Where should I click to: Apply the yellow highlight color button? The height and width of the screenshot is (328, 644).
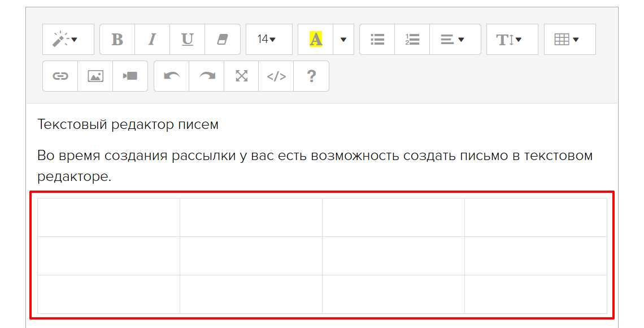click(x=316, y=40)
